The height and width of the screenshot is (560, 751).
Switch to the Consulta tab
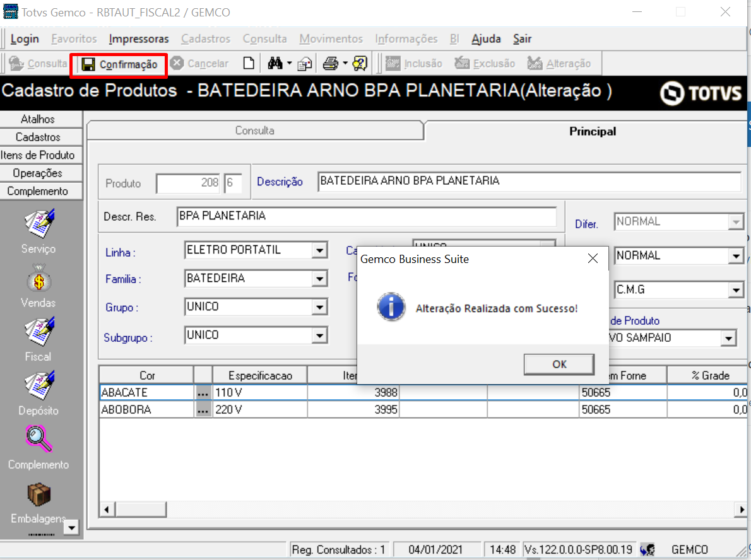click(255, 131)
